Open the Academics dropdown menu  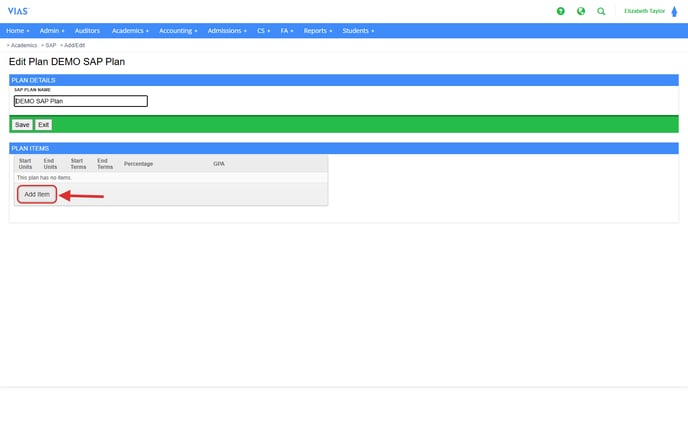(130, 31)
